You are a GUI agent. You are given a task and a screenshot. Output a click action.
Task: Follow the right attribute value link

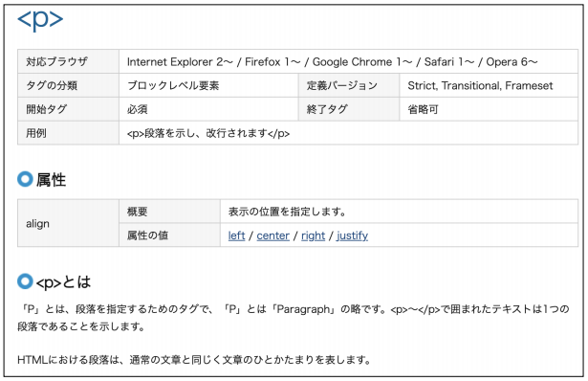314,235
